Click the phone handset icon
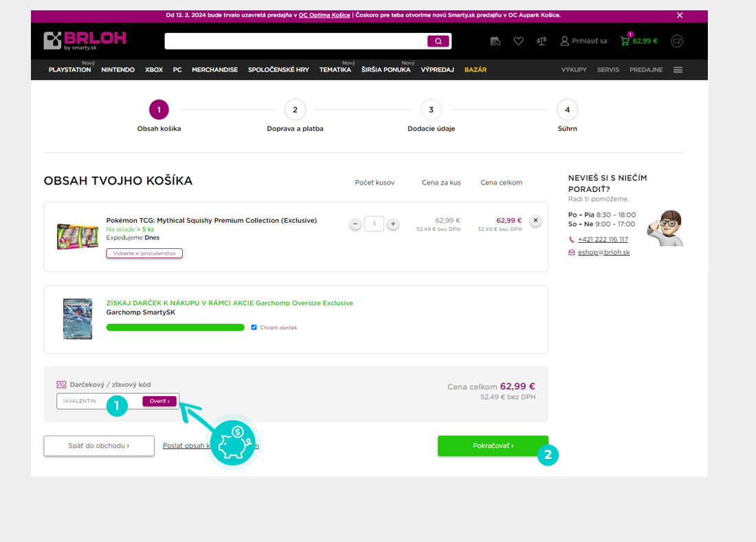The width and height of the screenshot is (756, 542). pos(571,239)
